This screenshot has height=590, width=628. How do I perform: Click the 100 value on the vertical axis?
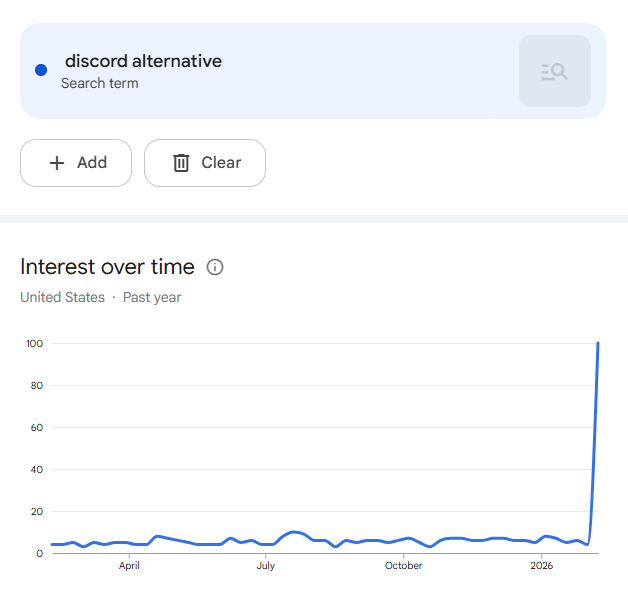(x=34, y=344)
